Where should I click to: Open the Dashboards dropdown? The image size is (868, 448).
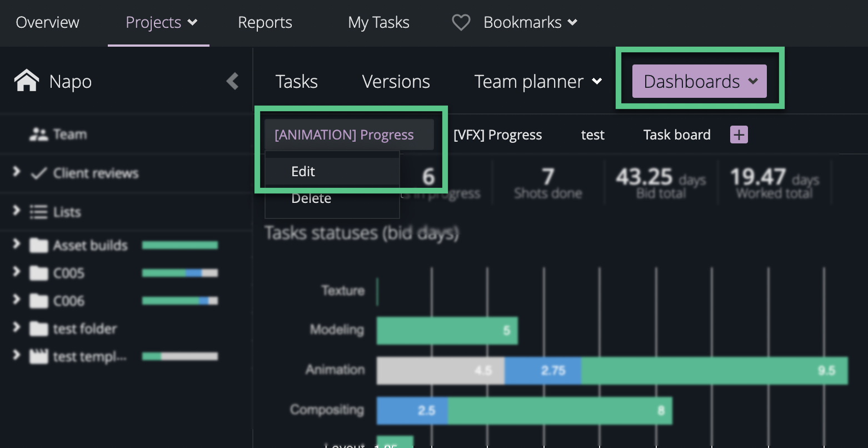(x=699, y=81)
